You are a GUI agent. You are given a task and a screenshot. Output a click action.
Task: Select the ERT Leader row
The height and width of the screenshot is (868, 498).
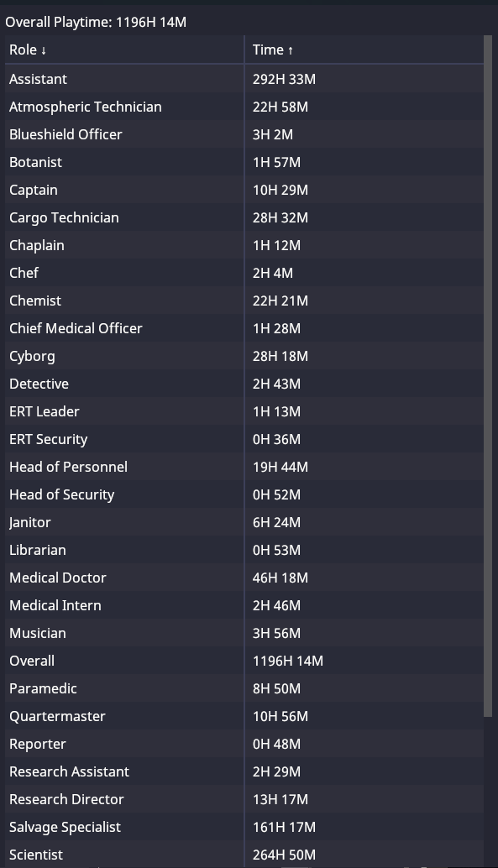point(244,411)
